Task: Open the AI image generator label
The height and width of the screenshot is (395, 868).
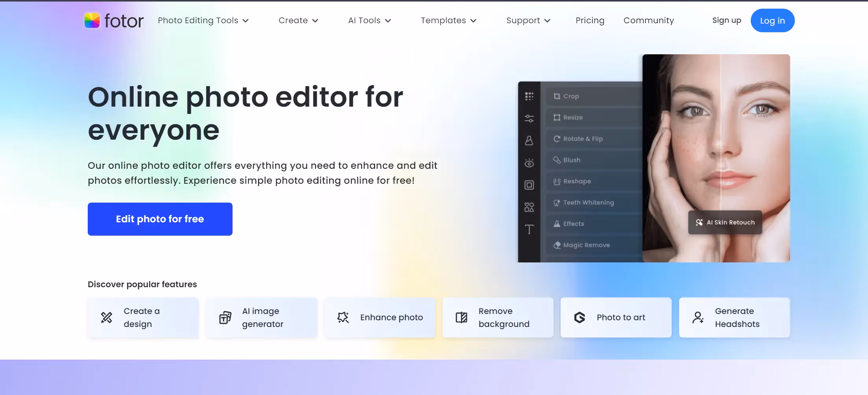Action: click(x=263, y=317)
